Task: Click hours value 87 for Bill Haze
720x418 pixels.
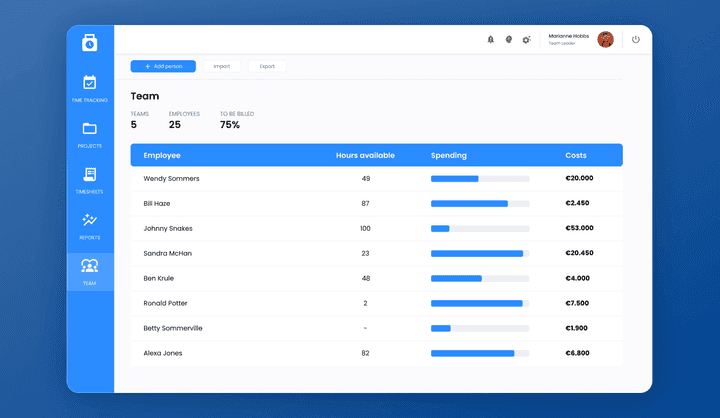Action: [x=365, y=203]
